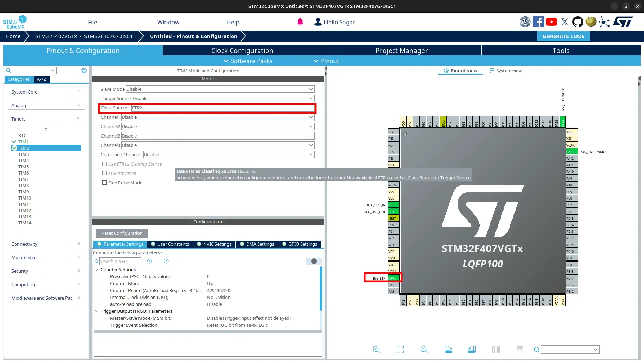Click the peripheral search magnifier icon

[x=8, y=70]
